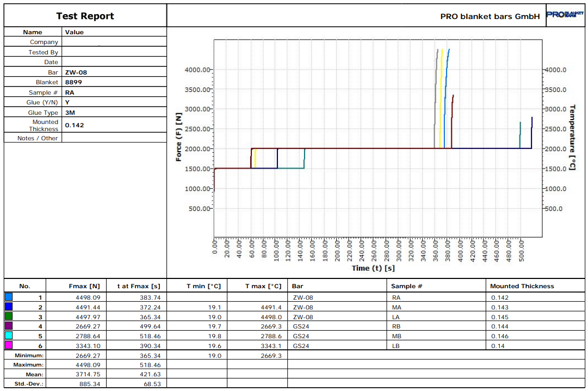Click sample LB in the results table

395,346
